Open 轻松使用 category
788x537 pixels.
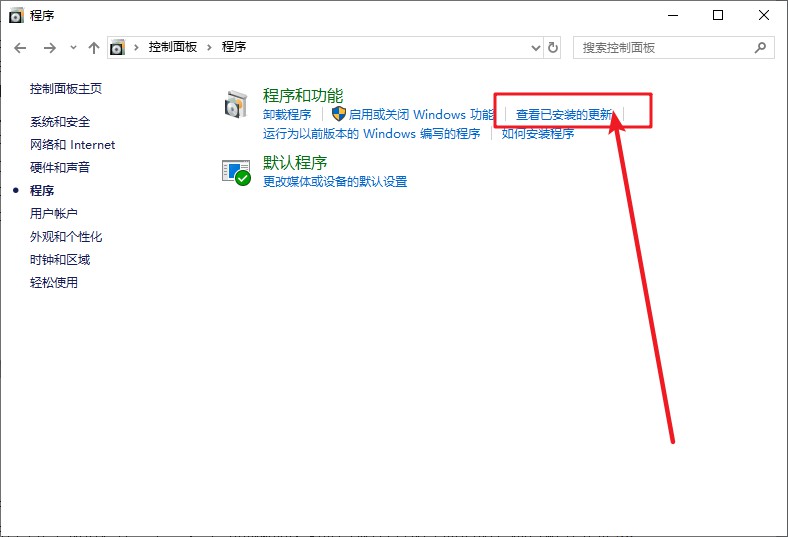[x=54, y=282]
